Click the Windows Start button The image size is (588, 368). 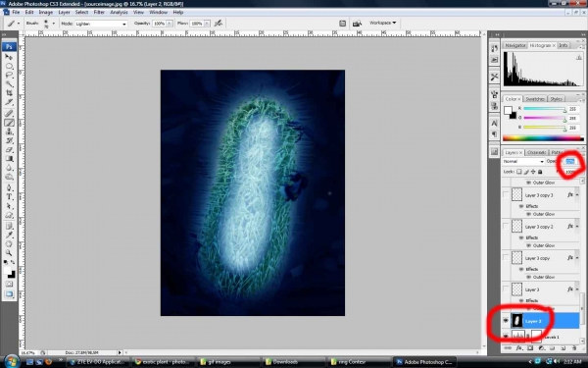tap(11, 361)
